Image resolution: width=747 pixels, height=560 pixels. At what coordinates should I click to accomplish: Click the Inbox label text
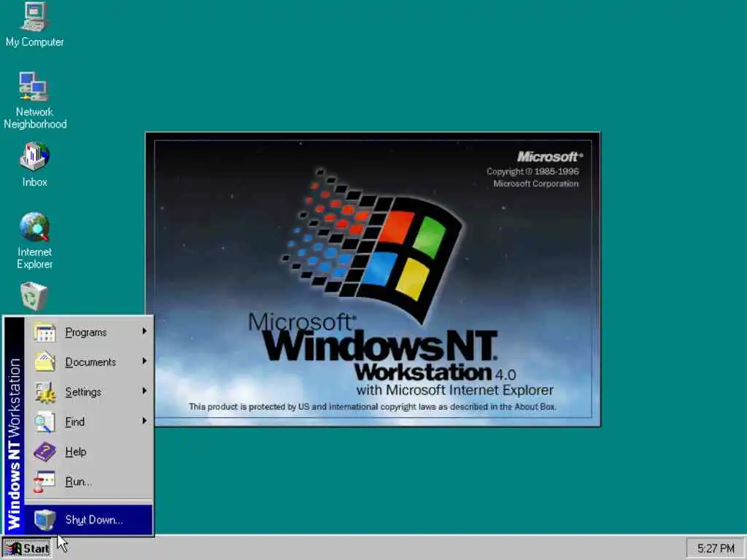pyautogui.click(x=35, y=182)
